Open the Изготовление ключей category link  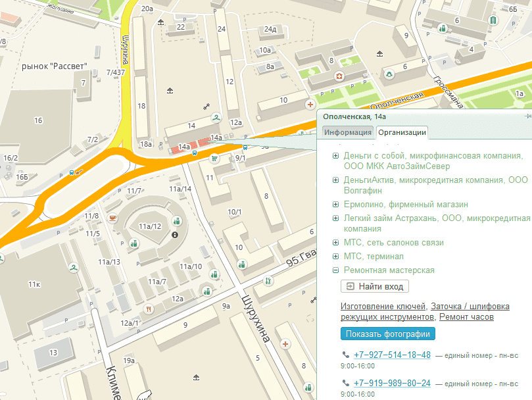[x=383, y=307]
